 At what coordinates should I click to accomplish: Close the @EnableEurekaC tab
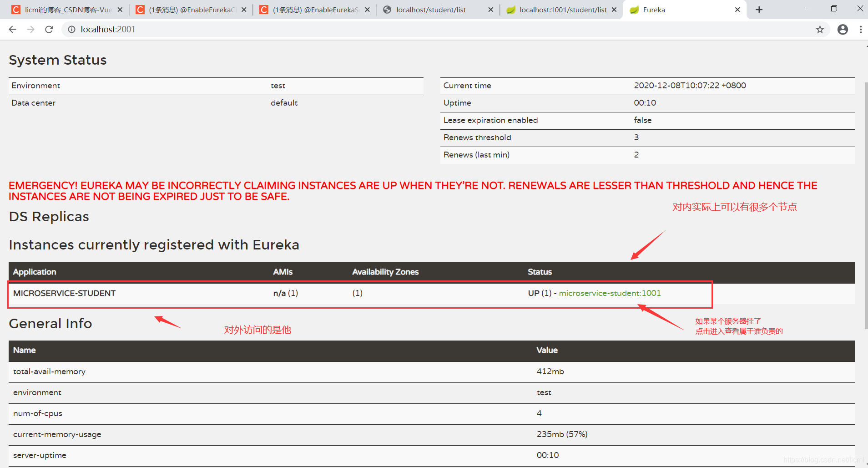244,10
